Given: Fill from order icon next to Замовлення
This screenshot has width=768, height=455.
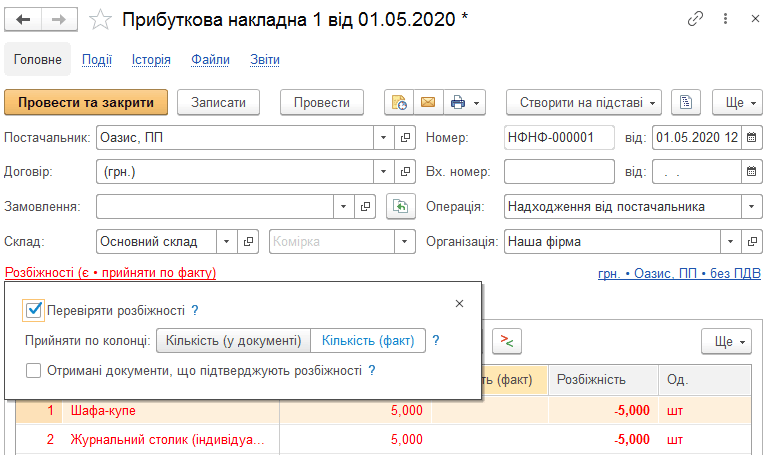Looking at the screenshot, I should coord(401,206).
